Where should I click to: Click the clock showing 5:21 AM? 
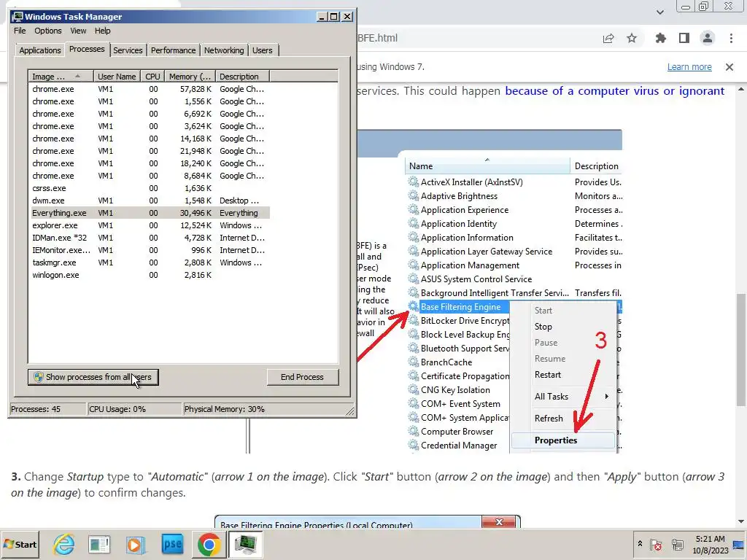710,544
